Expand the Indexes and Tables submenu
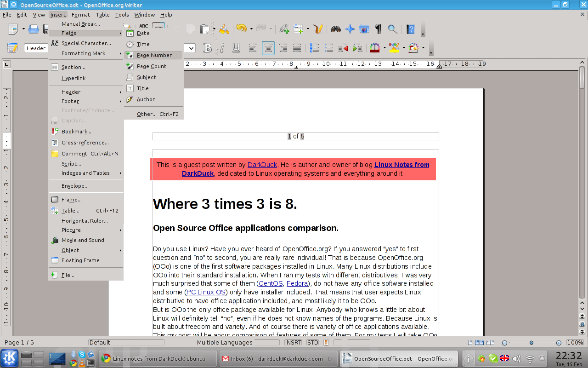This screenshot has width=588, height=368. (86, 173)
